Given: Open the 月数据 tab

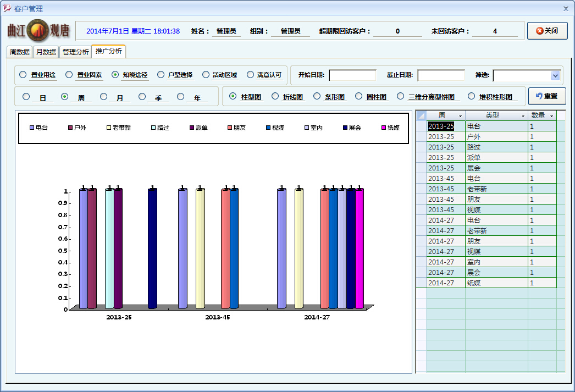Looking at the screenshot, I should (x=46, y=52).
